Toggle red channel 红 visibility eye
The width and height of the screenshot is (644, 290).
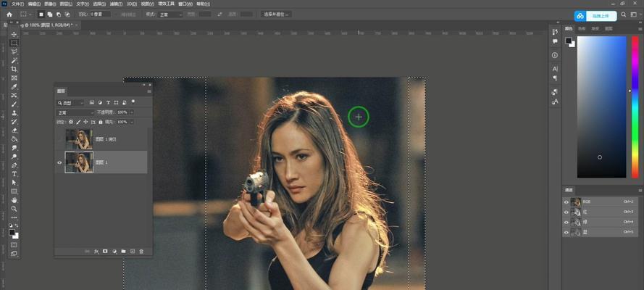(x=566, y=212)
